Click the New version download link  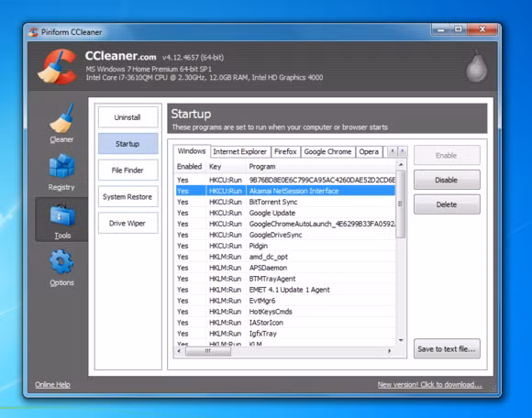[x=429, y=384]
